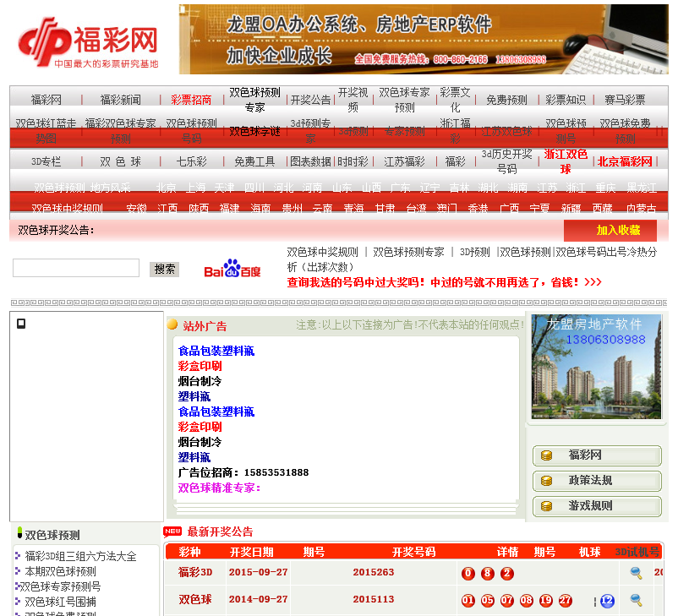Open first 食品包装塑料瓶 ad link
This screenshot has width=678, height=616.
click(x=216, y=351)
